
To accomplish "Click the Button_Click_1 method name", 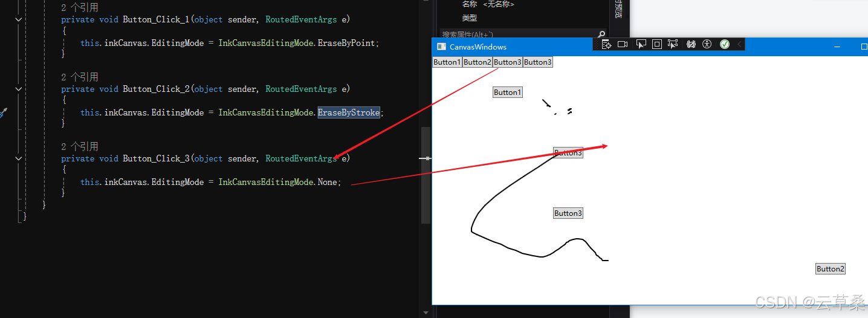I will [x=156, y=19].
